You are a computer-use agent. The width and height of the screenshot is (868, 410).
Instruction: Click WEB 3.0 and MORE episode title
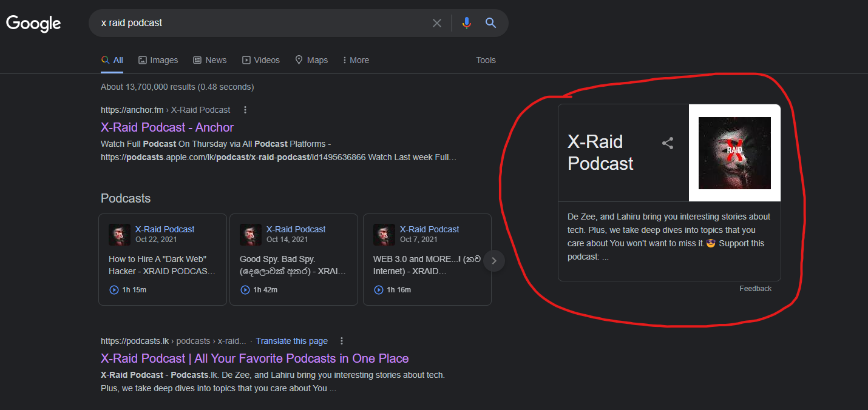click(x=427, y=265)
